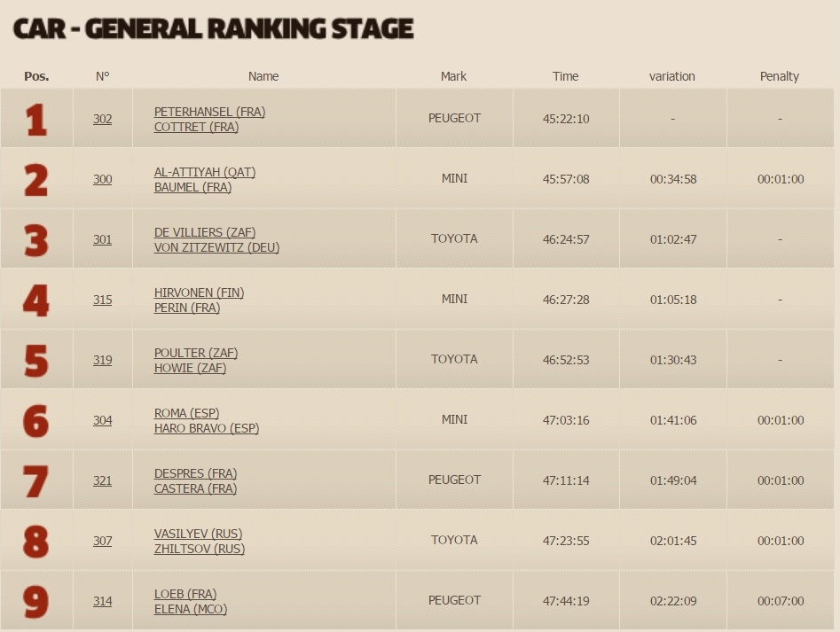This screenshot has width=840, height=632.
Task: Open VON ZITZEWITZ (DEU) link
Action: coord(216,247)
